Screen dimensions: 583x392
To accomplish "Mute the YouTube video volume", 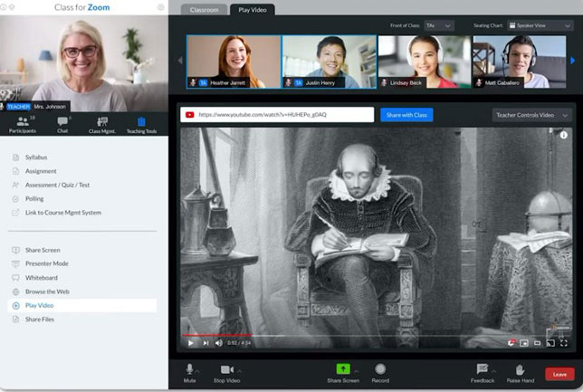I will pyautogui.click(x=219, y=343).
